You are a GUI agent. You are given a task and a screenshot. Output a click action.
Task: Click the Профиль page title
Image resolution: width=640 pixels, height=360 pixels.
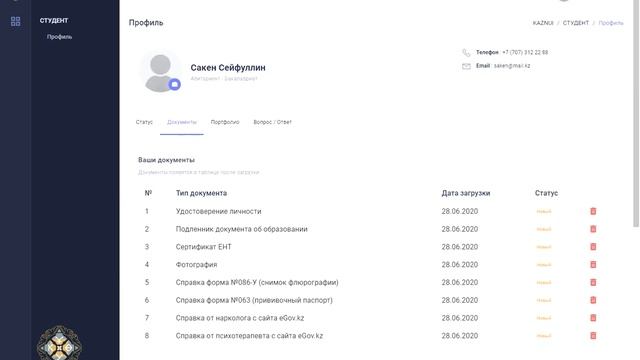coord(146,23)
